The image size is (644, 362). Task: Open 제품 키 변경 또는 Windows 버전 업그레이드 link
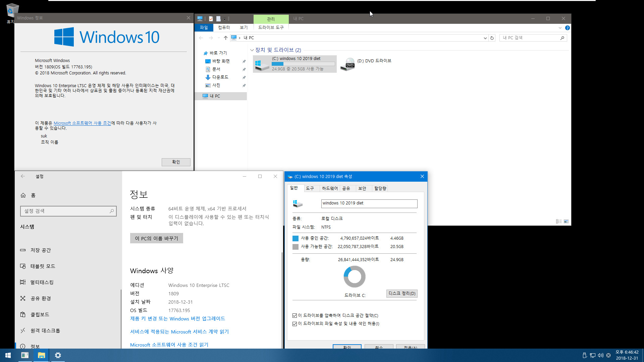tap(177, 318)
